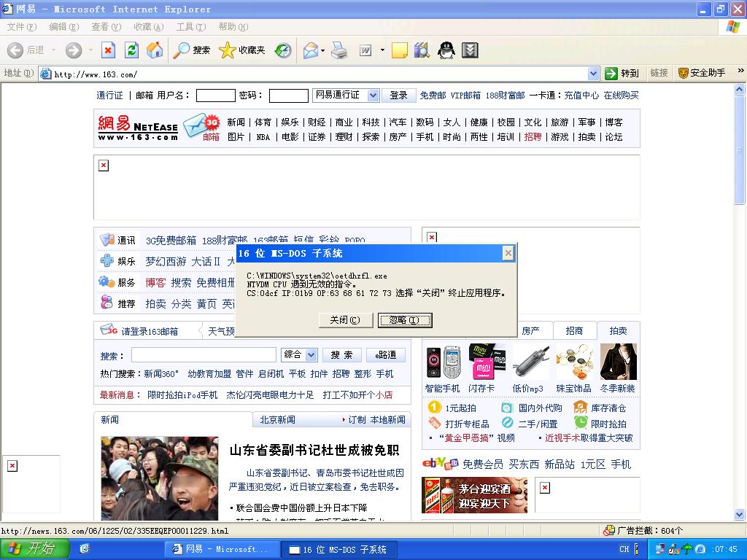
Task: Click the quick launch IE icon in taskbar
Action: [85, 549]
